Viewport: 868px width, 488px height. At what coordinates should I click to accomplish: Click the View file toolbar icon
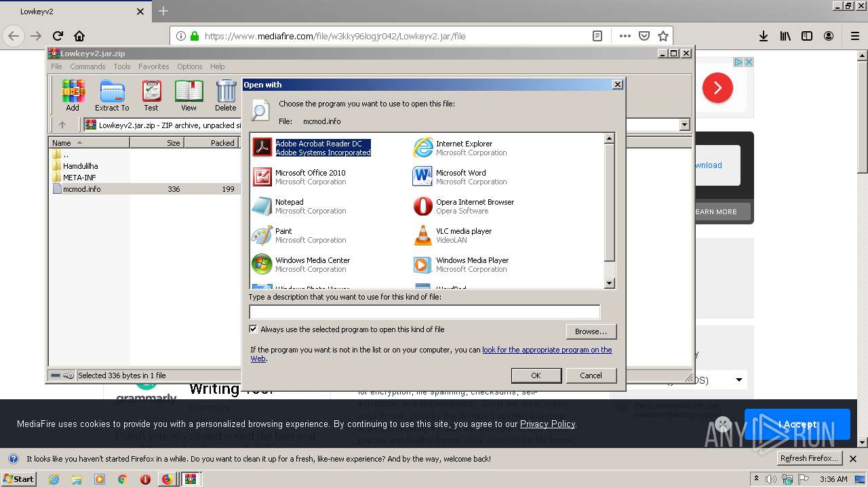tap(189, 96)
